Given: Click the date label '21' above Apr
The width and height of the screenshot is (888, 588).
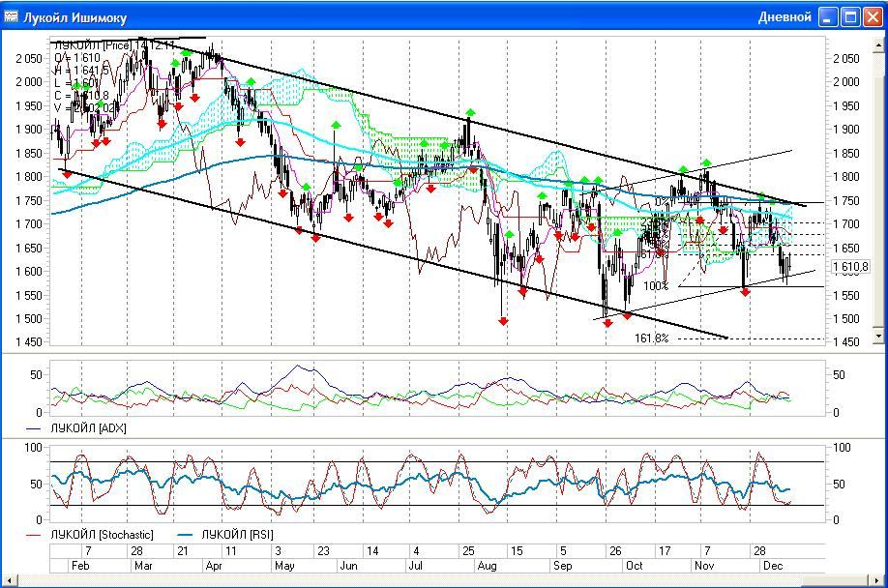Looking at the screenshot, I should pos(183,551).
